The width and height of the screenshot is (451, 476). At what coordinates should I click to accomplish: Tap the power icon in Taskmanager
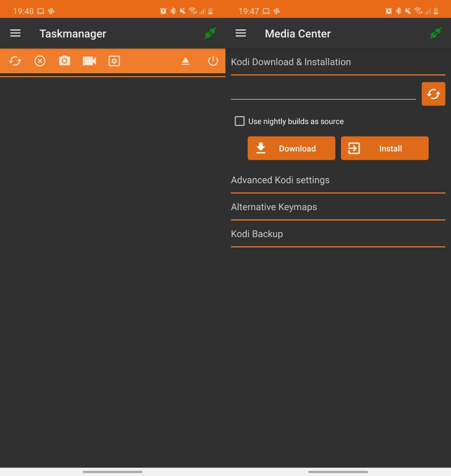click(x=213, y=61)
